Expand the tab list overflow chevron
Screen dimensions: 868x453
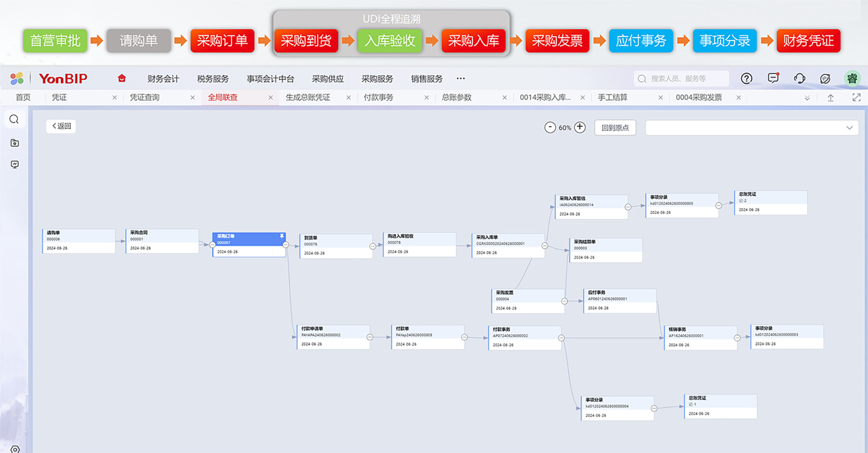[x=807, y=98]
